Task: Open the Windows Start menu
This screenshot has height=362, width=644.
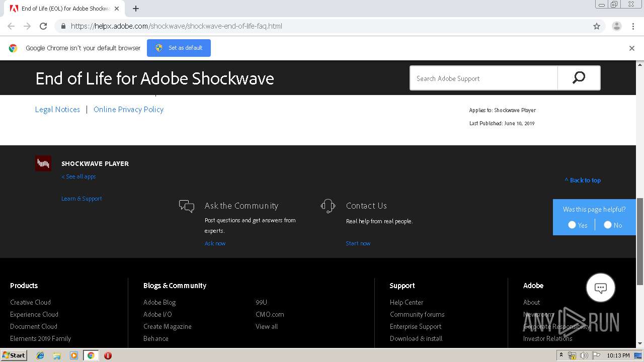Action: coord(14,355)
